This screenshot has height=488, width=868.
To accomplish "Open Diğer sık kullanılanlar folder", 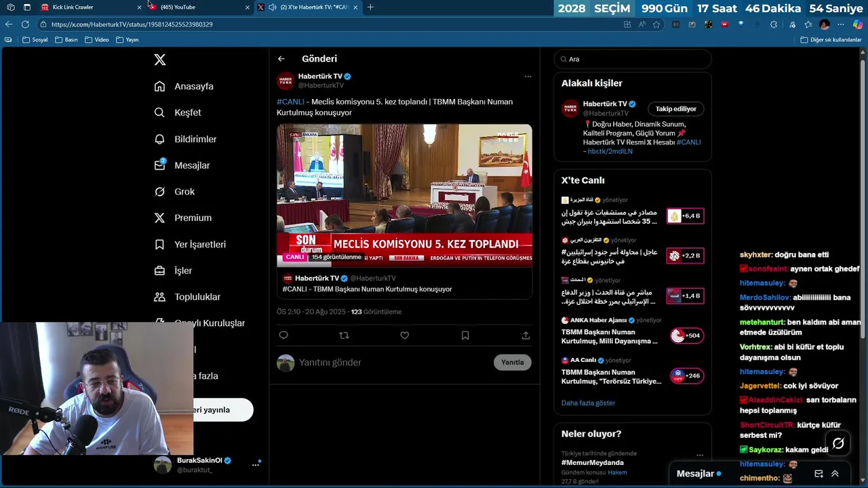I will [x=831, y=40].
